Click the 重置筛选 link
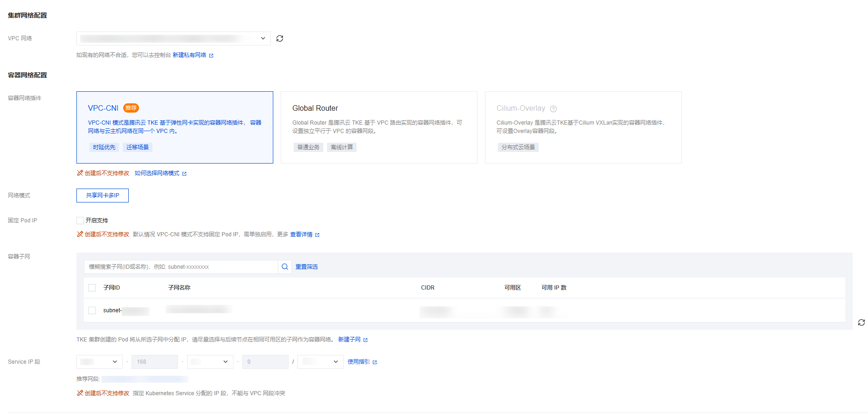 [307, 267]
